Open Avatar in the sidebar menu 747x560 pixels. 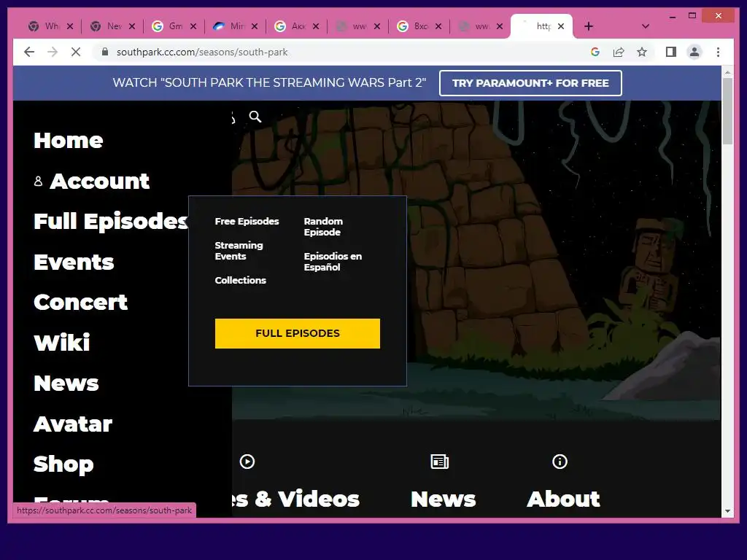click(73, 424)
